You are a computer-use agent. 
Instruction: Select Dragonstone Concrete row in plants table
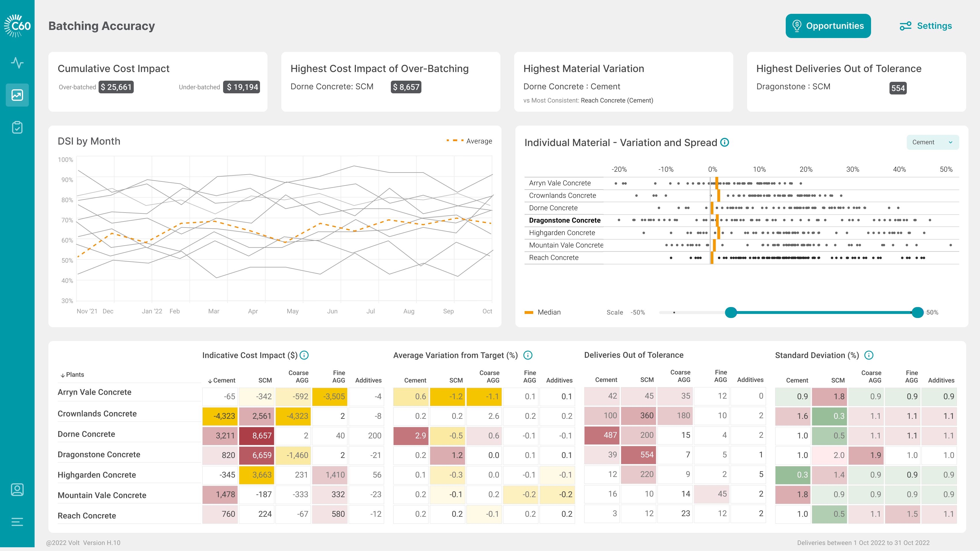coord(99,455)
